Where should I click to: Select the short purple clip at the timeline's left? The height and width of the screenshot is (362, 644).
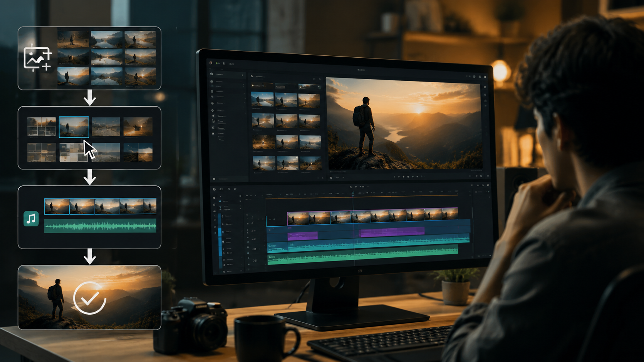tap(303, 235)
